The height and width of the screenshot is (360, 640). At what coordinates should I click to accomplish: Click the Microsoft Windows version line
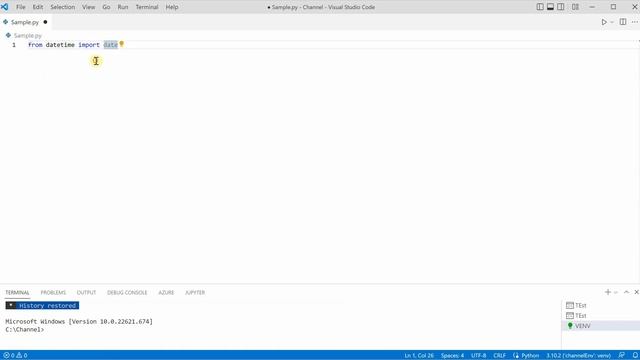(x=79, y=322)
